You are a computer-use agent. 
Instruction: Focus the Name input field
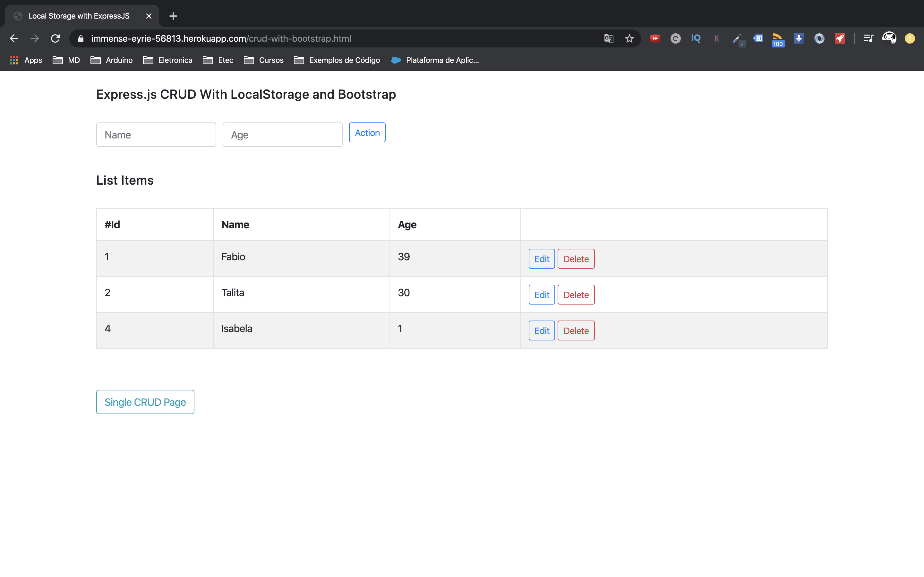[x=156, y=135]
